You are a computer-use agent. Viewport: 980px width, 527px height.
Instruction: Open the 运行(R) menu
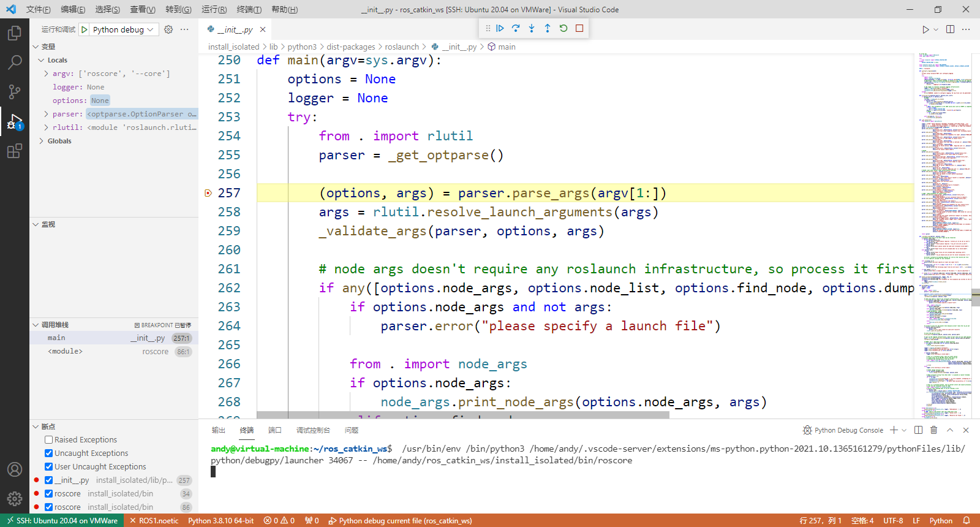click(214, 10)
